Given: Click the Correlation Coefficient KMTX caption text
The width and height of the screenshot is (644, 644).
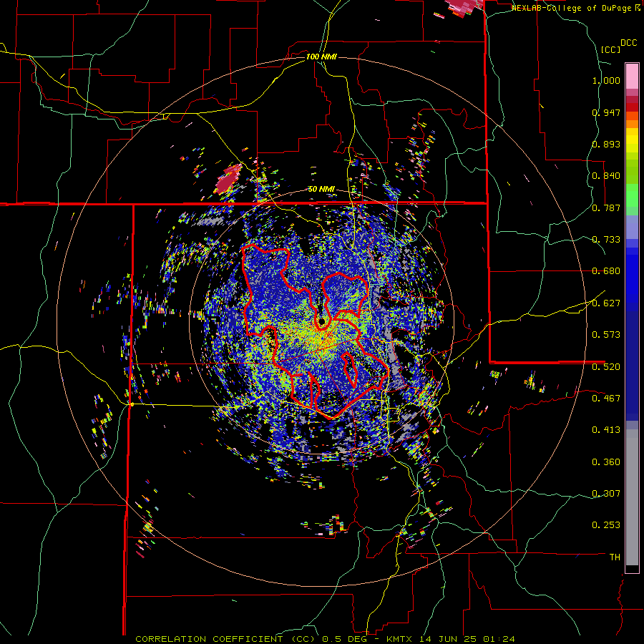Looking at the screenshot, I should tap(325, 639).
